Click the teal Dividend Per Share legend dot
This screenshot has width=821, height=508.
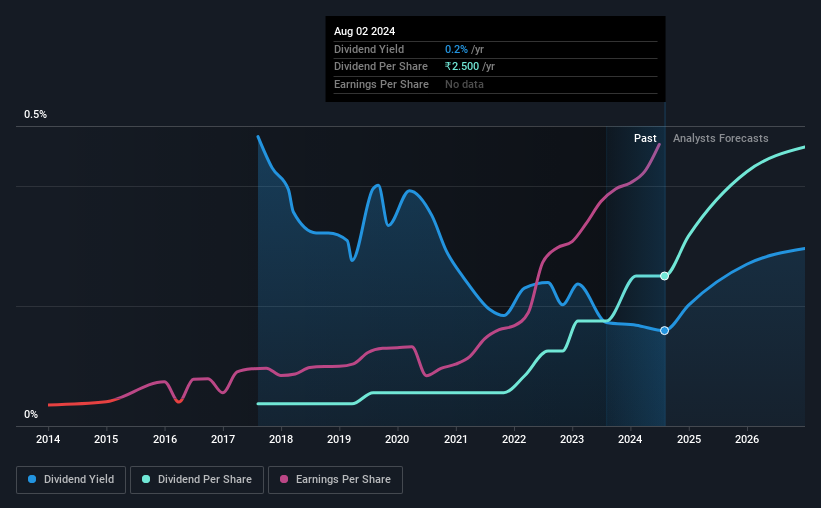tap(146, 479)
